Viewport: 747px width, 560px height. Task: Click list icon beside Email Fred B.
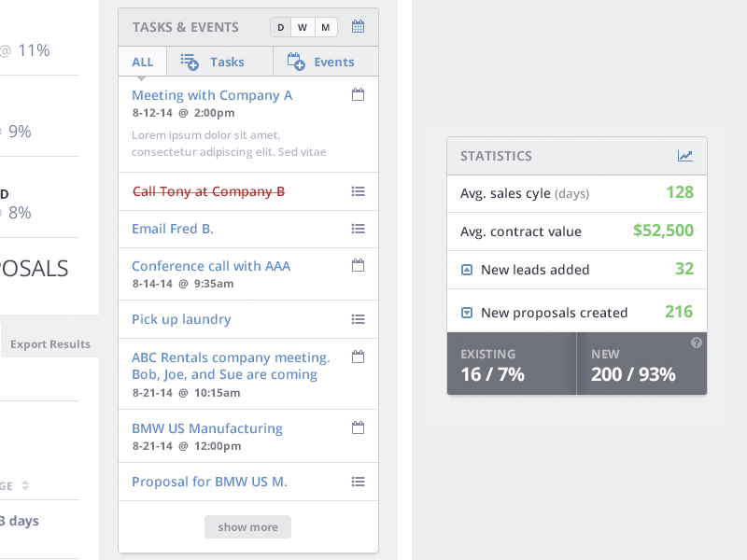(358, 229)
